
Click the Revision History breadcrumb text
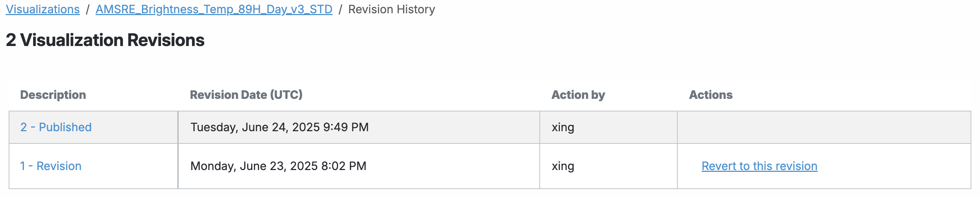click(391, 9)
